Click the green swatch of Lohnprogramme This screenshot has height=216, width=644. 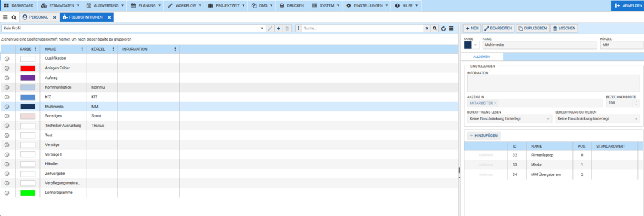[x=27, y=193]
